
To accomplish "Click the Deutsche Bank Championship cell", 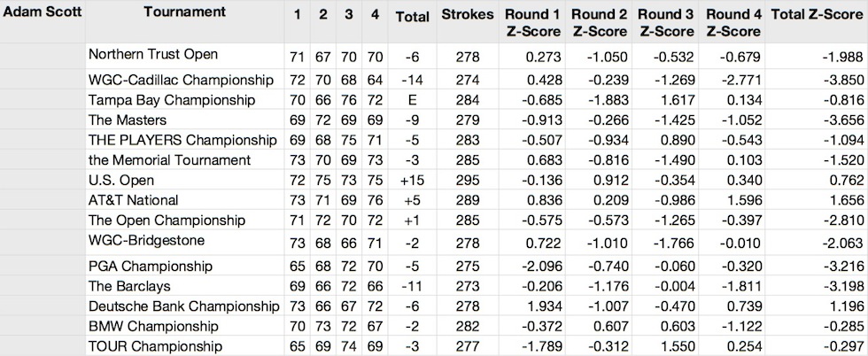I will click(184, 306).
